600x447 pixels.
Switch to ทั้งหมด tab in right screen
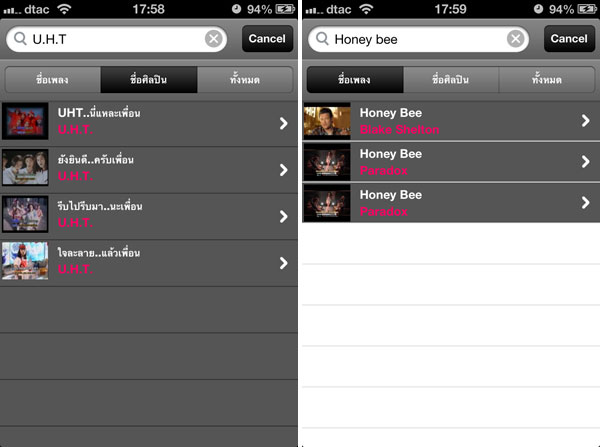click(547, 80)
